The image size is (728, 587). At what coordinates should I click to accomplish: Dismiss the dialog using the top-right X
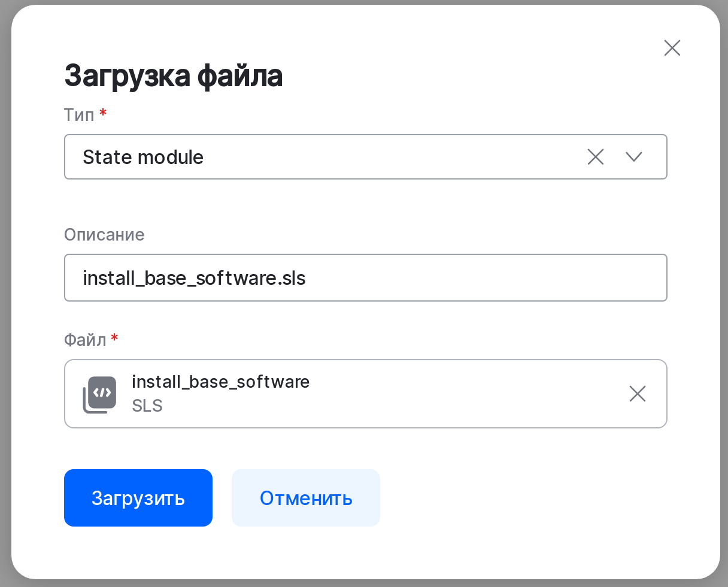click(672, 48)
